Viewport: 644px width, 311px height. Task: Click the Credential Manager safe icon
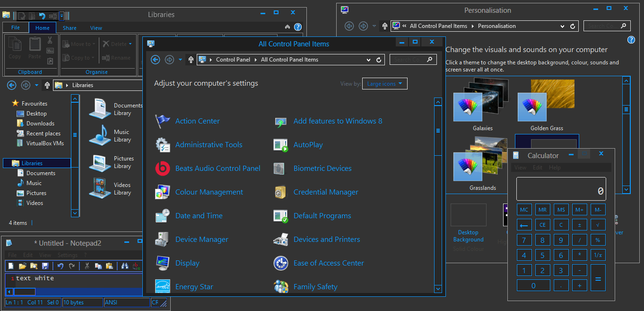click(281, 192)
